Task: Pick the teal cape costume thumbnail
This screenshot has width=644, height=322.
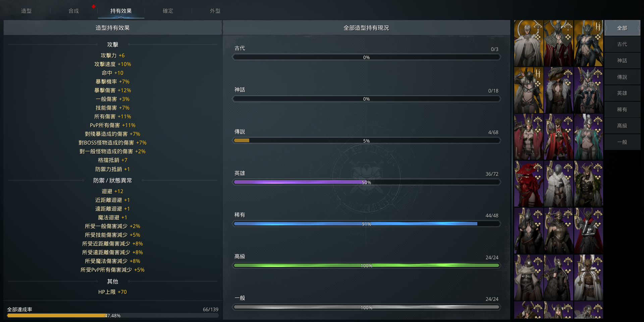Action: coord(588,137)
